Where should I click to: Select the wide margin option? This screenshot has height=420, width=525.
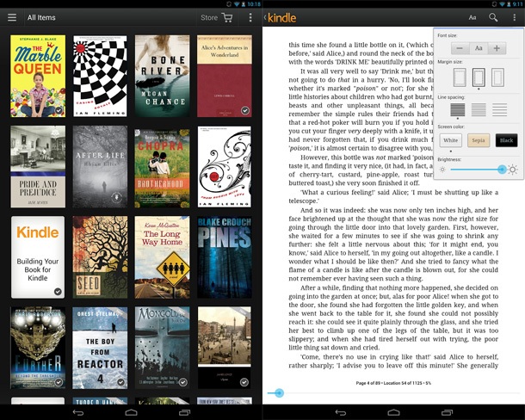pos(497,77)
